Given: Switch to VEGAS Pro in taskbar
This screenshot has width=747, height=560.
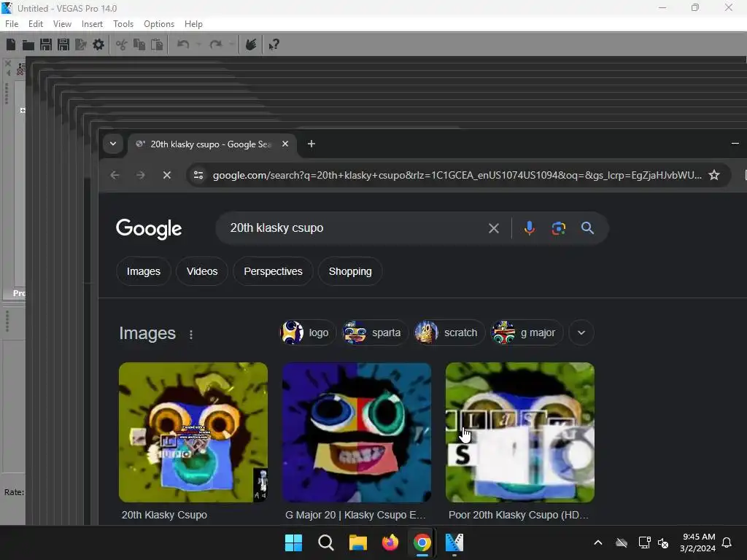Looking at the screenshot, I should click(454, 542).
